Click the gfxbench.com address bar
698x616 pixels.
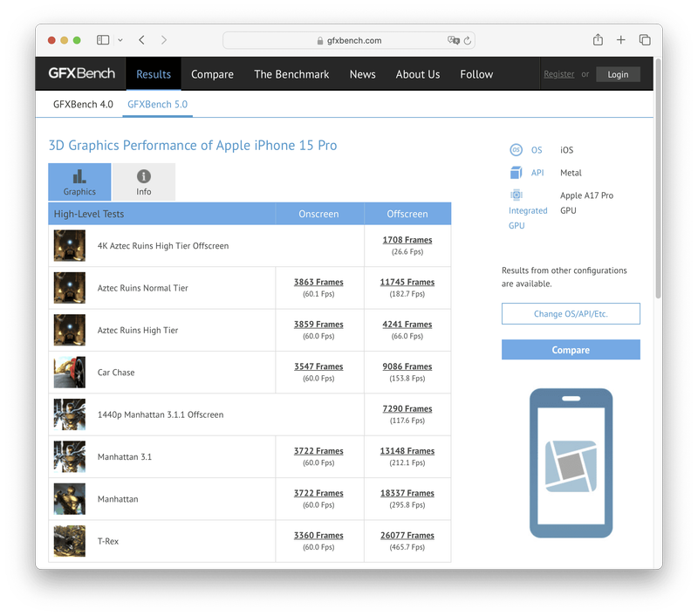349,40
